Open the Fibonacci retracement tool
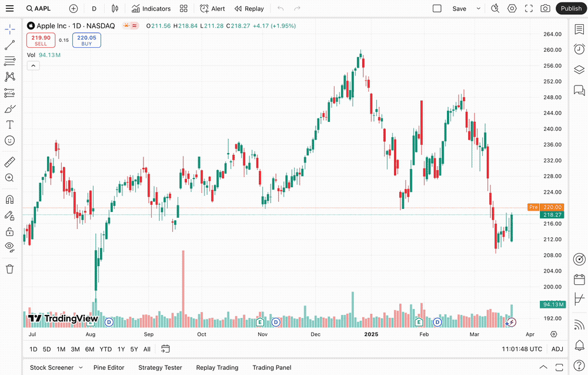The image size is (588, 375). tap(10, 61)
